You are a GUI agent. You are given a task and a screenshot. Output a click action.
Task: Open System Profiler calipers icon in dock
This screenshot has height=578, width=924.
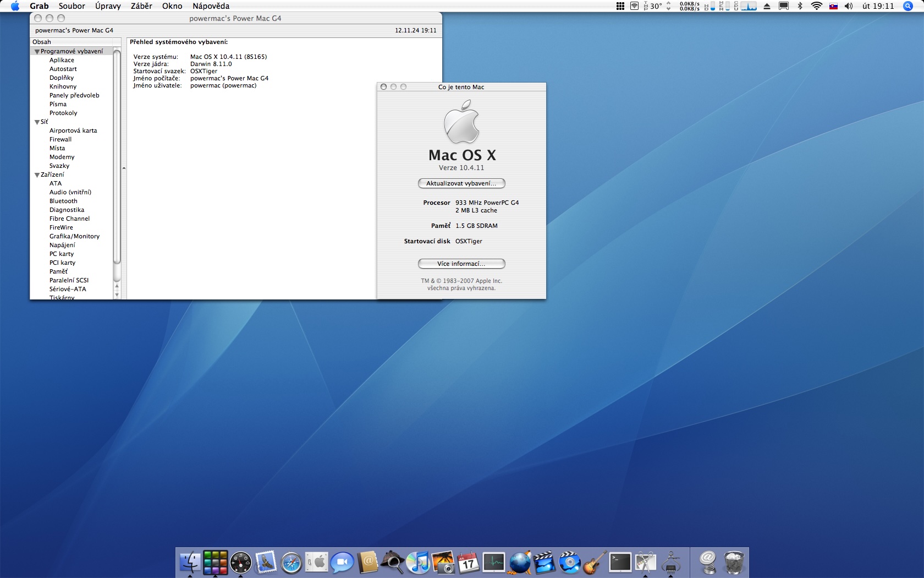[x=671, y=562]
